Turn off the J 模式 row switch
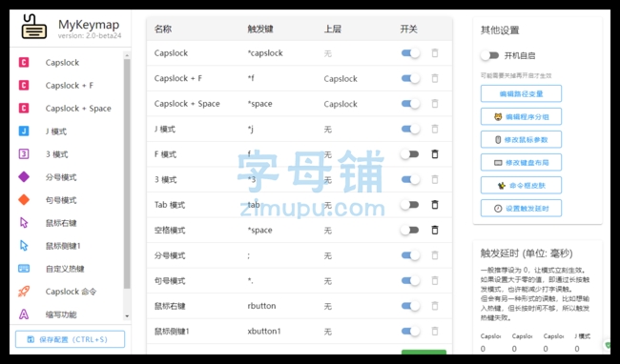620x364 pixels. point(410,129)
